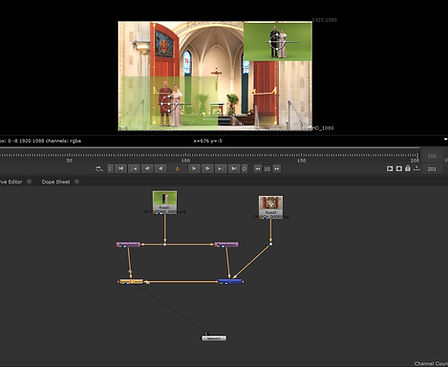Click the play forward button
Image resolution: width=448 pixels, height=367 pixels.
pos(194,169)
